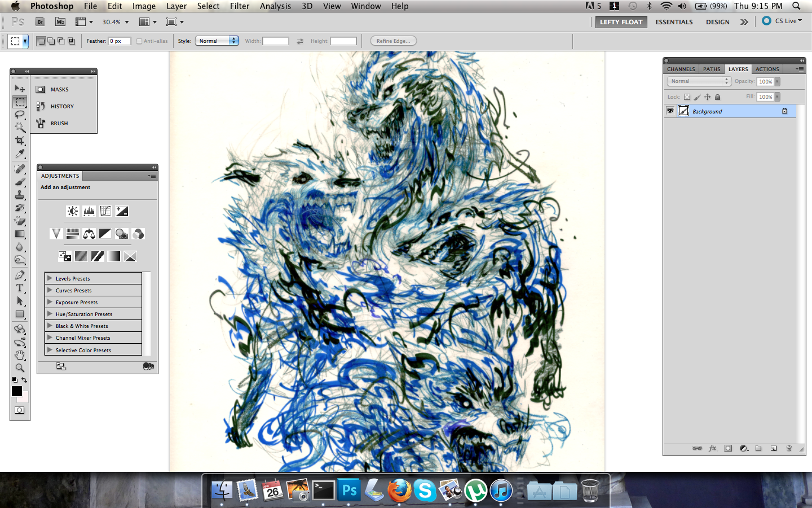This screenshot has width=812, height=508.
Task: Add a Photo Filter adjustment
Action: tap(122, 234)
